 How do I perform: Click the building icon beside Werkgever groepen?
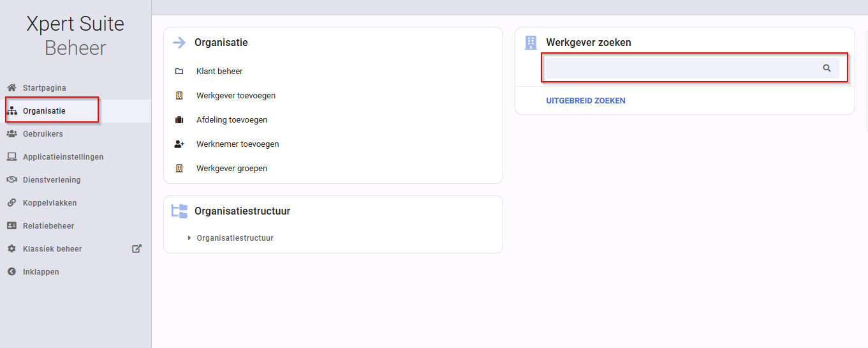(179, 169)
